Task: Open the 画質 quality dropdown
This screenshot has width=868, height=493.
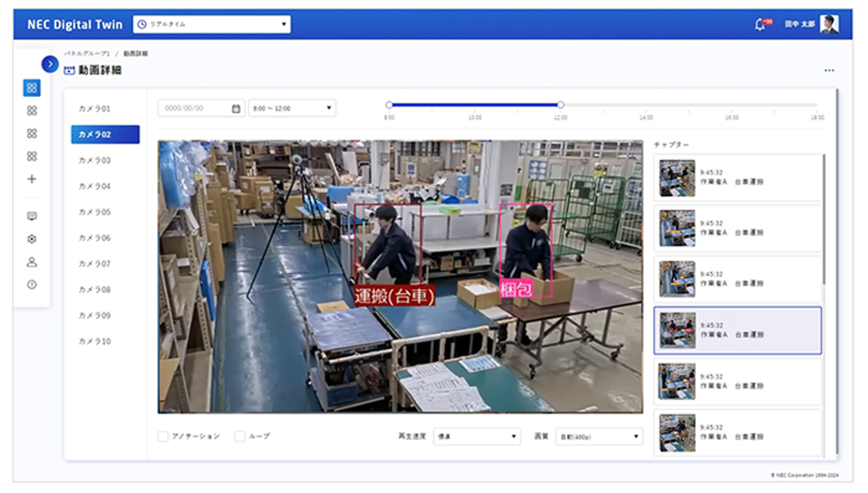Action: [x=599, y=437]
